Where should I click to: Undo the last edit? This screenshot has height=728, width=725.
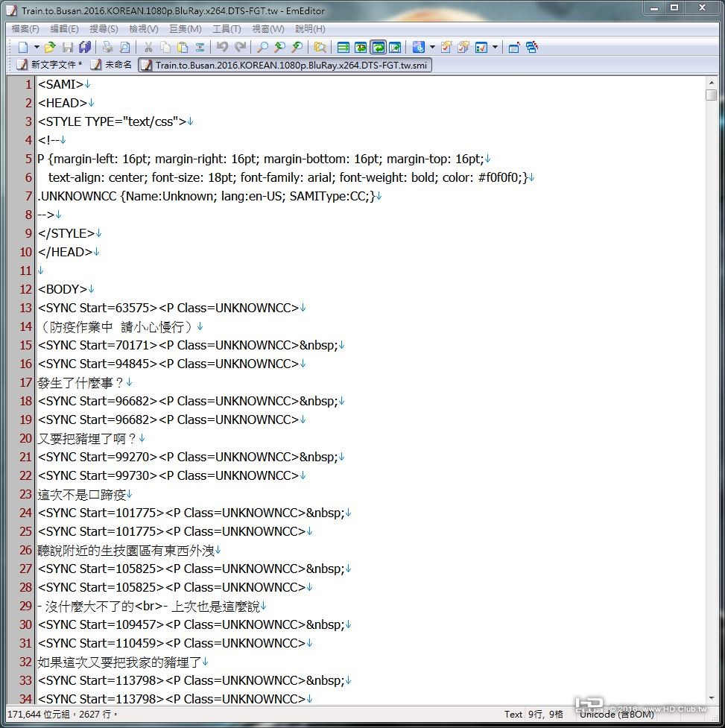point(222,47)
